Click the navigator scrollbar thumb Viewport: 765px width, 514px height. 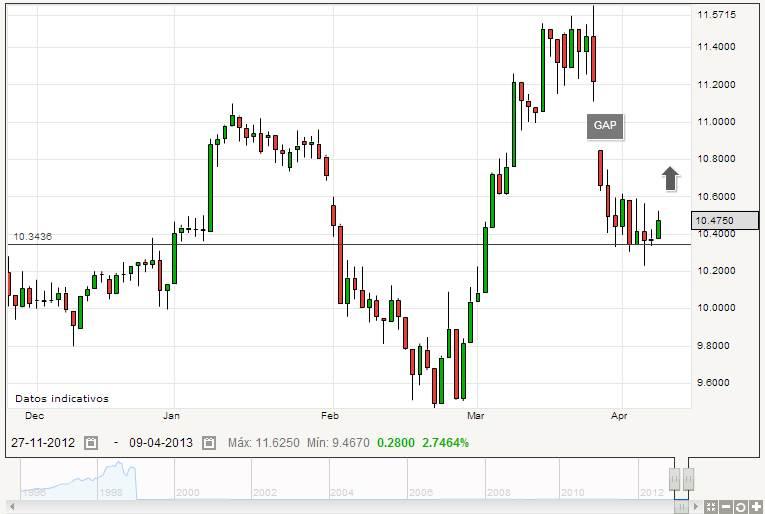tap(681, 507)
